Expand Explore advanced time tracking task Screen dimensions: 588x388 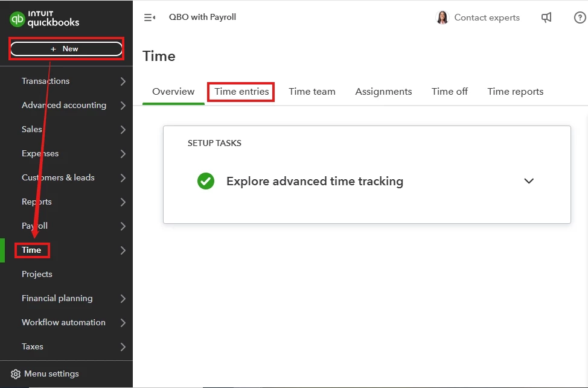click(x=529, y=181)
